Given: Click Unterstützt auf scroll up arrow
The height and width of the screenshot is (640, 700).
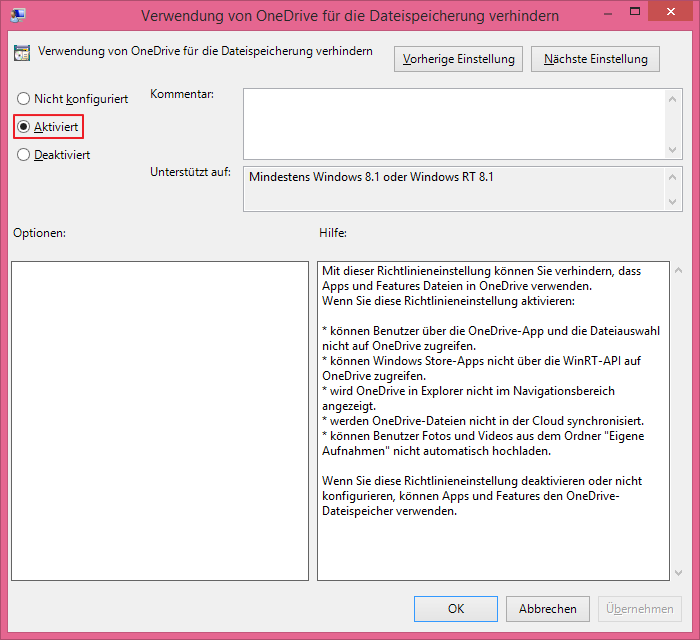Looking at the screenshot, I should click(x=673, y=177).
